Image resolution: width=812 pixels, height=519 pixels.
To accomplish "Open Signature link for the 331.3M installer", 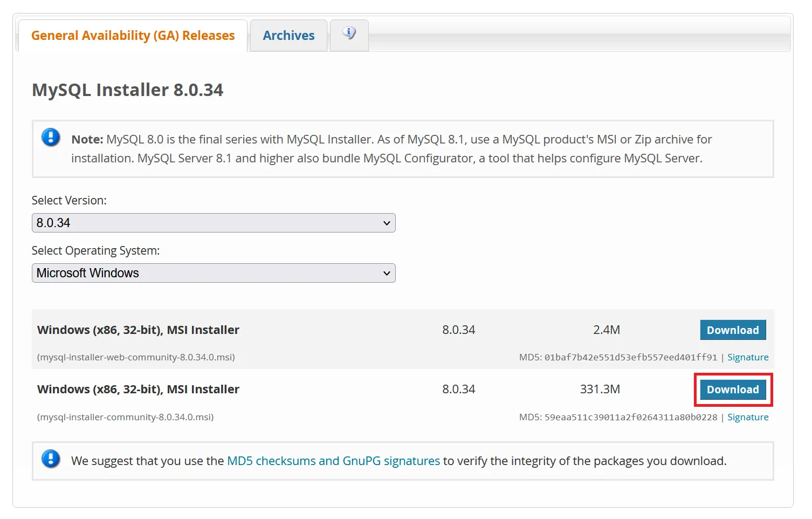I will tap(747, 417).
